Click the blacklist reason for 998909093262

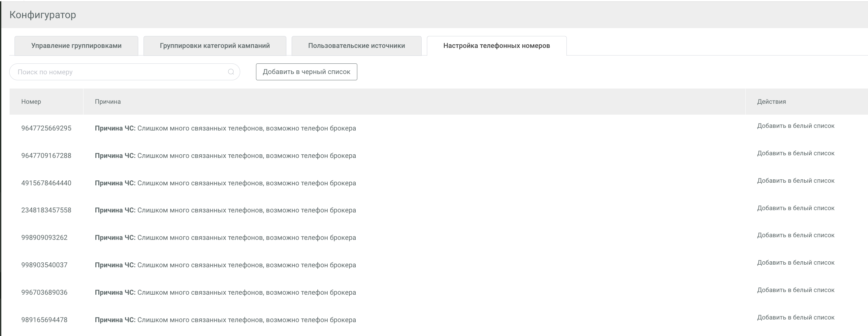[x=225, y=238]
